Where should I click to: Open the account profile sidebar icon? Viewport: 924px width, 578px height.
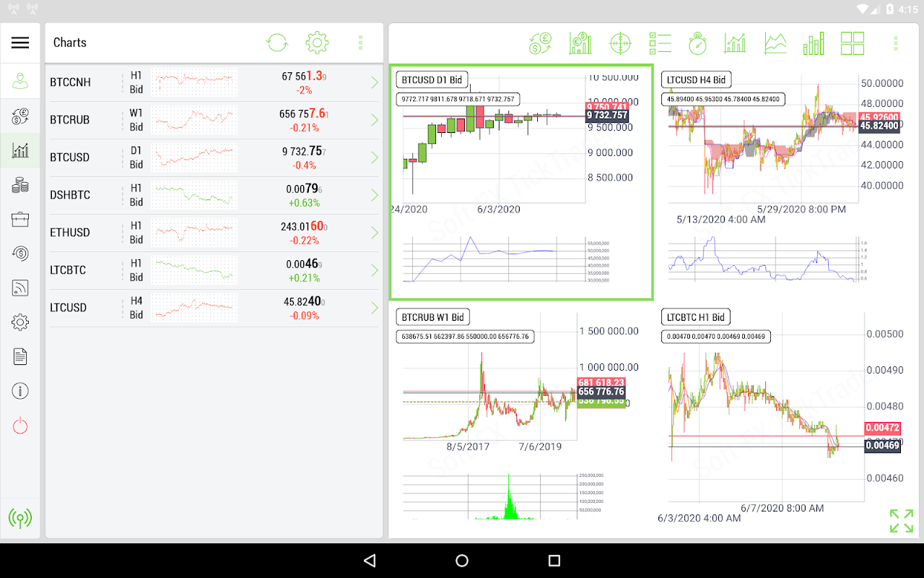pos(20,80)
